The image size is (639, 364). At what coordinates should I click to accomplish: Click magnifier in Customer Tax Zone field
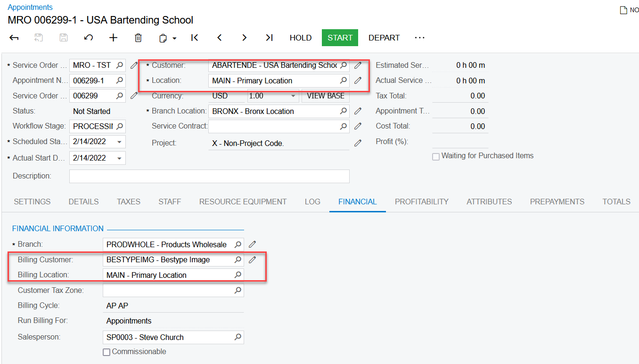click(238, 291)
